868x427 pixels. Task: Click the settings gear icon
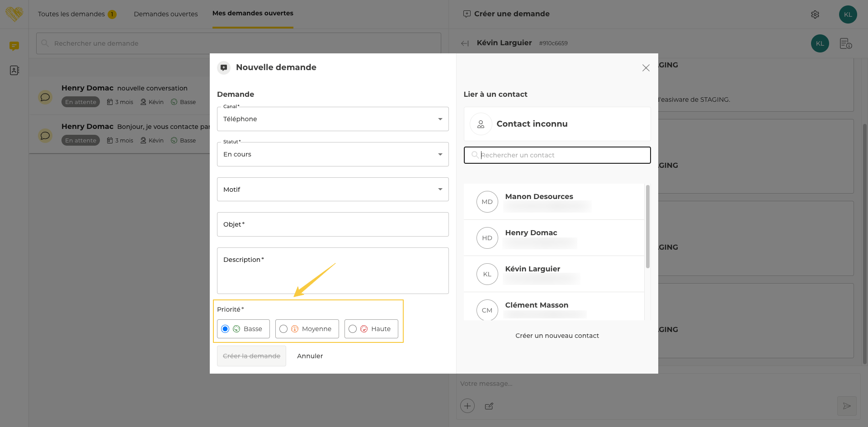(x=815, y=14)
